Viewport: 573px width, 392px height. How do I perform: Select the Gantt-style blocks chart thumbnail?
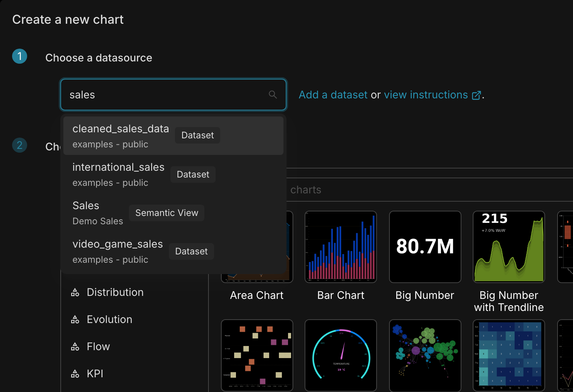pos(257,355)
